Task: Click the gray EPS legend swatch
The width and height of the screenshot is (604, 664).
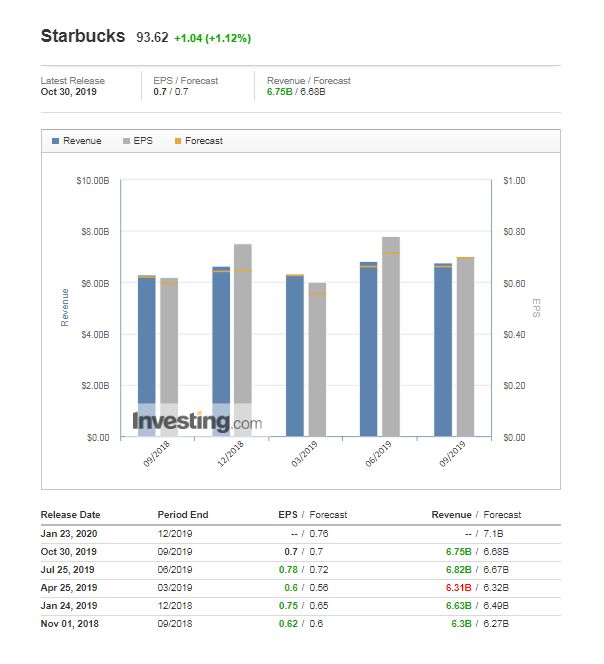Action: [126, 141]
